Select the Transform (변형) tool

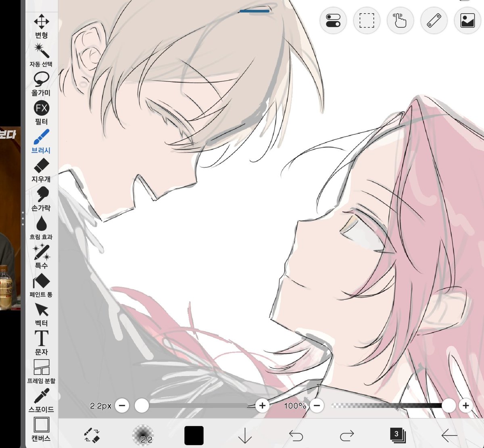(42, 27)
